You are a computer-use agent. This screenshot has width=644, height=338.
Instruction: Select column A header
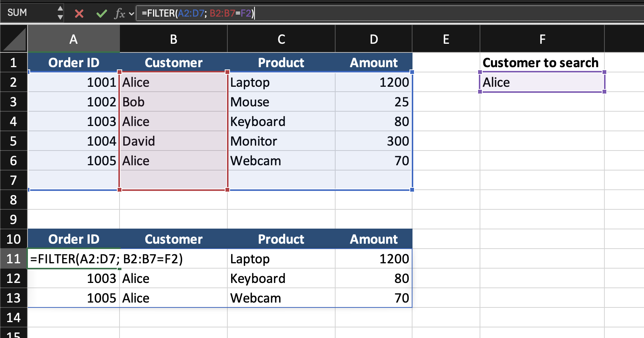74,39
